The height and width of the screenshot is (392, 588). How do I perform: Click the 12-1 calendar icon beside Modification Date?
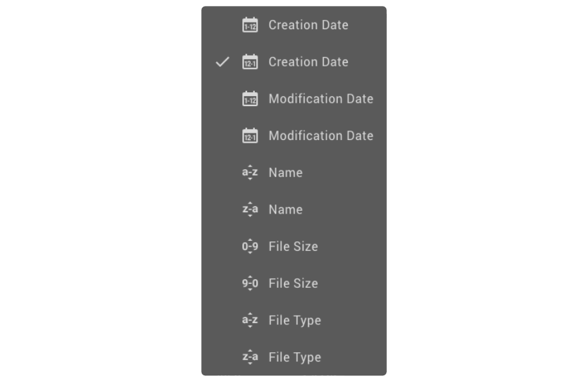250,136
